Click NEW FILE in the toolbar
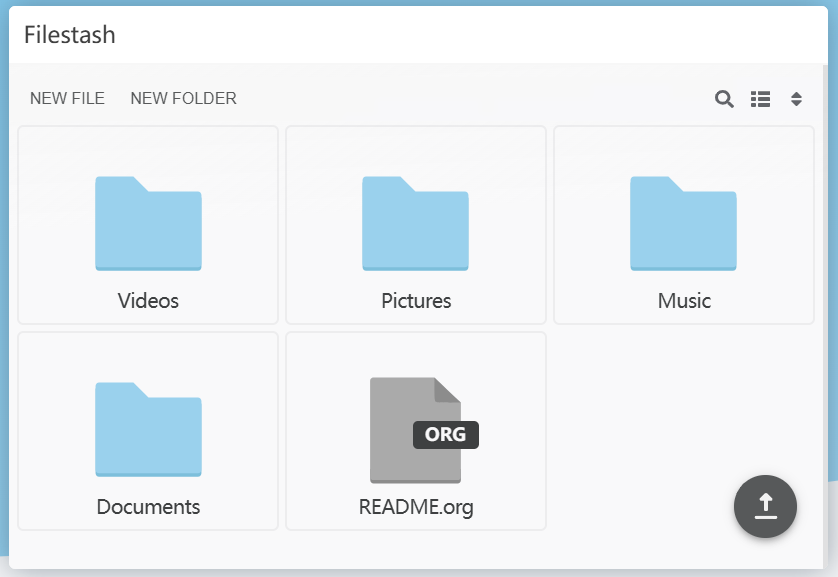The height and width of the screenshot is (577, 838). coord(67,98)
